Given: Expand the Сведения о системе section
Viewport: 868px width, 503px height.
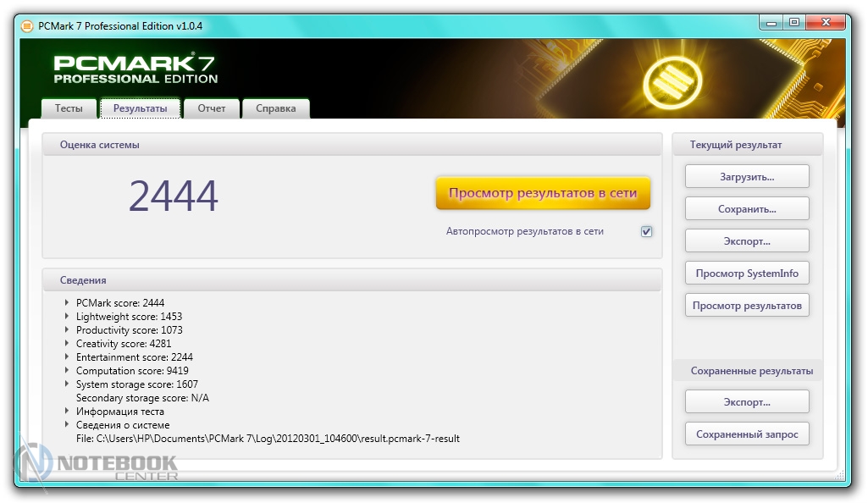Looking at the screenshot, I should [67, 424].
